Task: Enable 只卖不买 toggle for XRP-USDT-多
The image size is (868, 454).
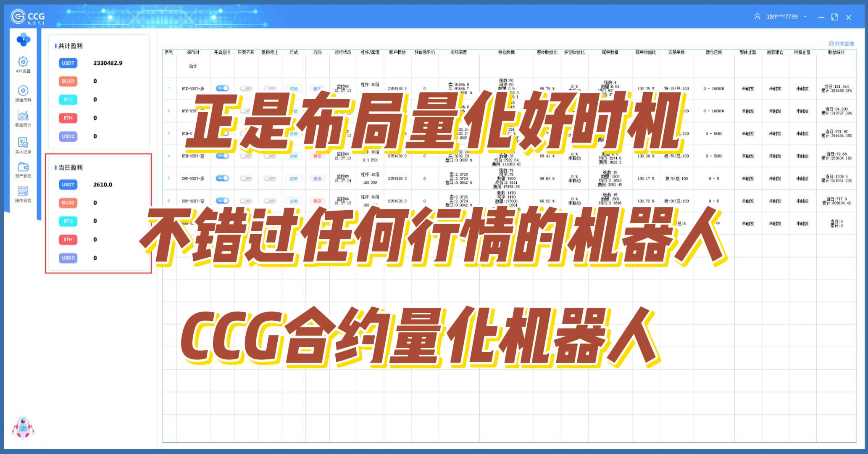Action: point(246,178)
